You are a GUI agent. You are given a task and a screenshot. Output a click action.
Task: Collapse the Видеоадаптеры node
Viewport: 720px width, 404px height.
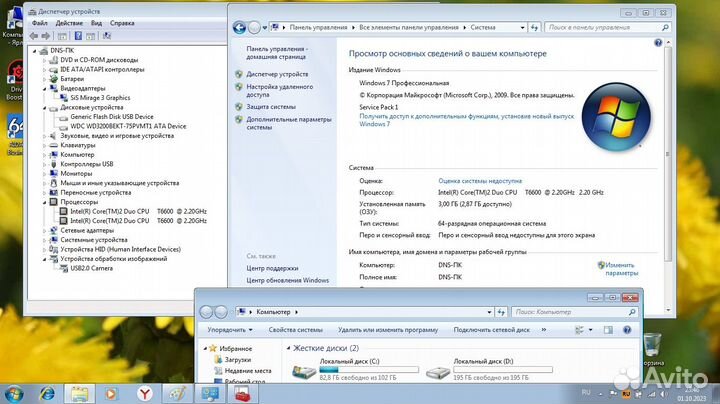click(45, 89)
